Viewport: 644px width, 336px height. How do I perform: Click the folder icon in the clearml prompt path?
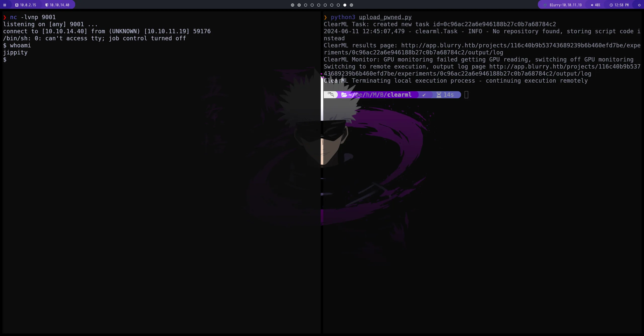click(345, 95)
